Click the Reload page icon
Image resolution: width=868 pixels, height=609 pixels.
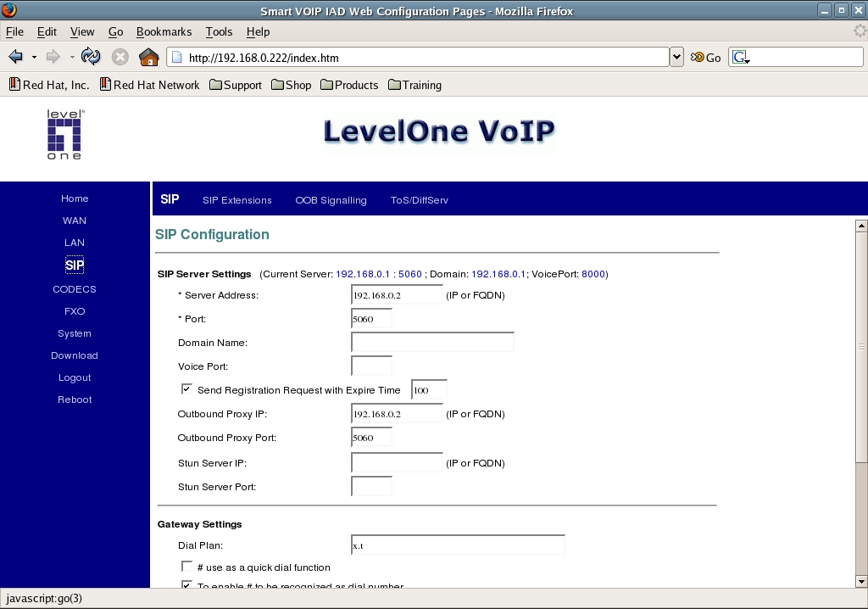click(91, 57)
